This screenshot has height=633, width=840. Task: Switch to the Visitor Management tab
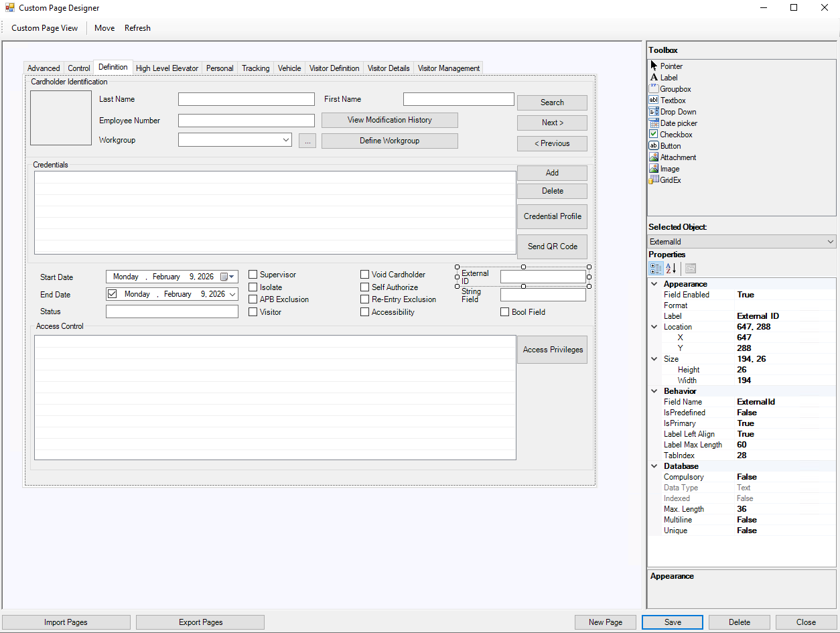(447, 68)
